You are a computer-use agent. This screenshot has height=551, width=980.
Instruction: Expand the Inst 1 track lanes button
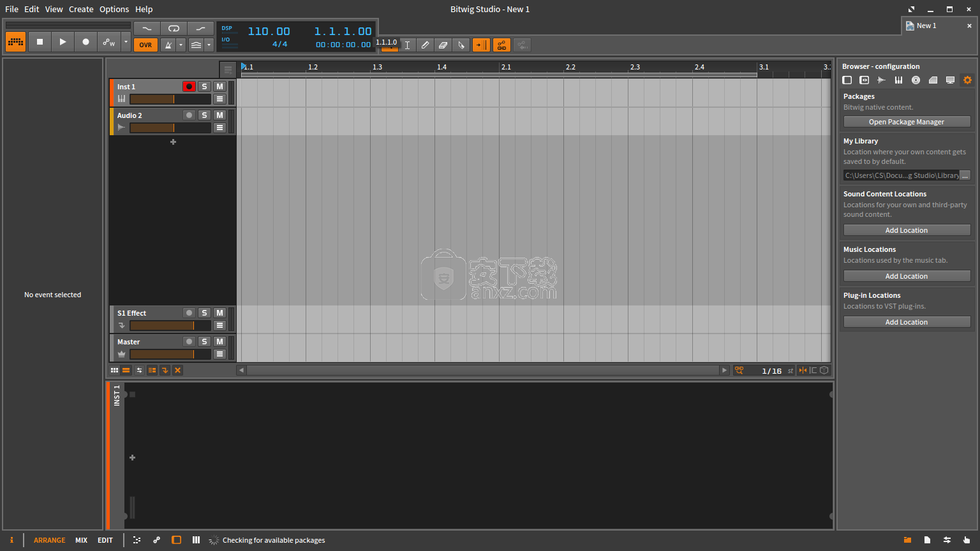[219, 99]
